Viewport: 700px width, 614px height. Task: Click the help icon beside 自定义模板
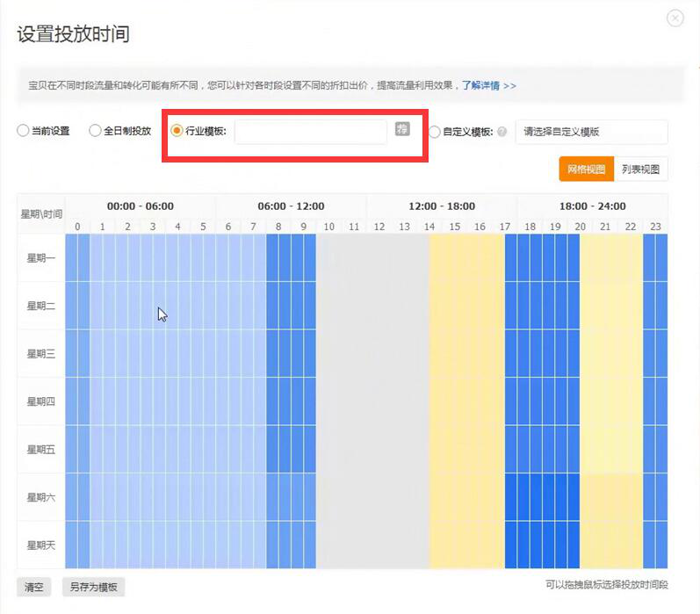click(x=502, y=132)
